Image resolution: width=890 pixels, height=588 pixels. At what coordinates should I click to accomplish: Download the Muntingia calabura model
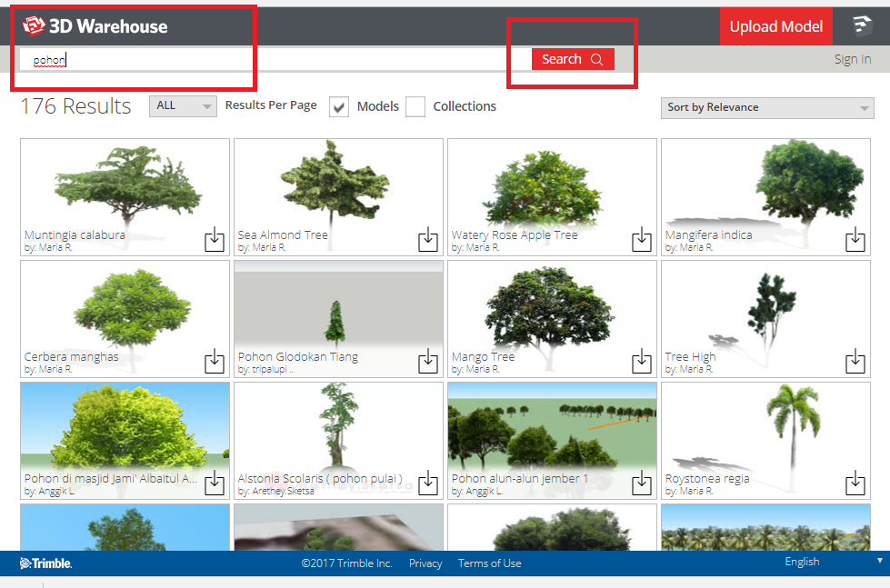pyautogui.click(x=214, y=240)
